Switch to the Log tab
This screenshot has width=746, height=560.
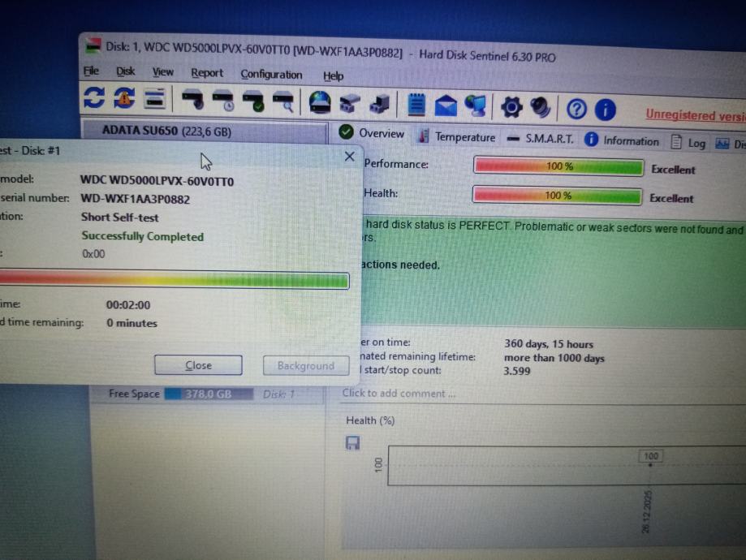pyautogui.click(x=688, y=143)
